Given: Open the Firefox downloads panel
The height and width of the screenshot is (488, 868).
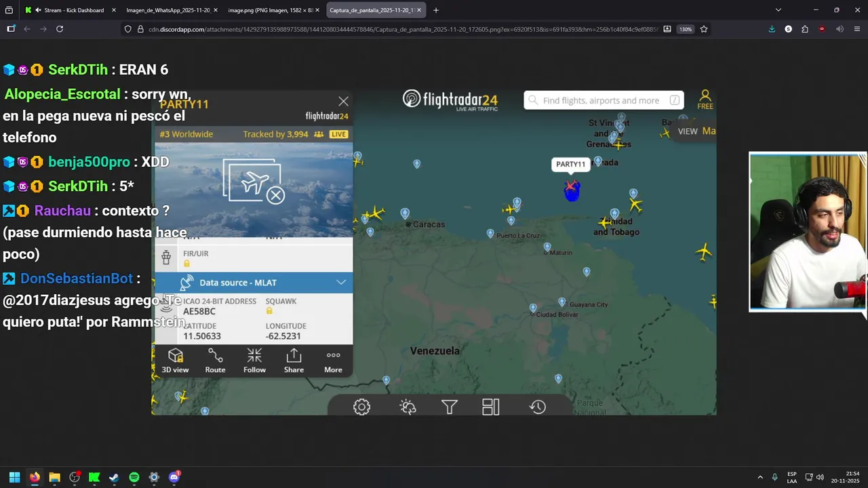Looking at the screenshot, I should 772,29.
